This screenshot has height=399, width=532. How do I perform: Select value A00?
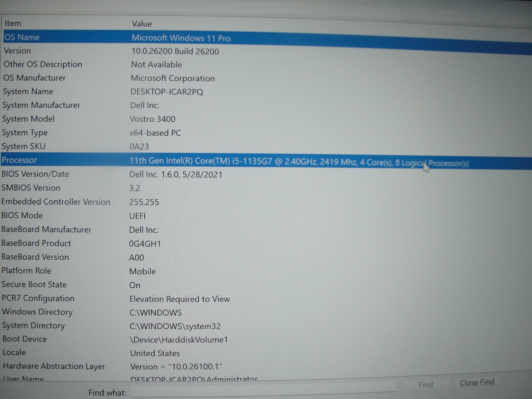pyautogui.click(x=137, y=258)
